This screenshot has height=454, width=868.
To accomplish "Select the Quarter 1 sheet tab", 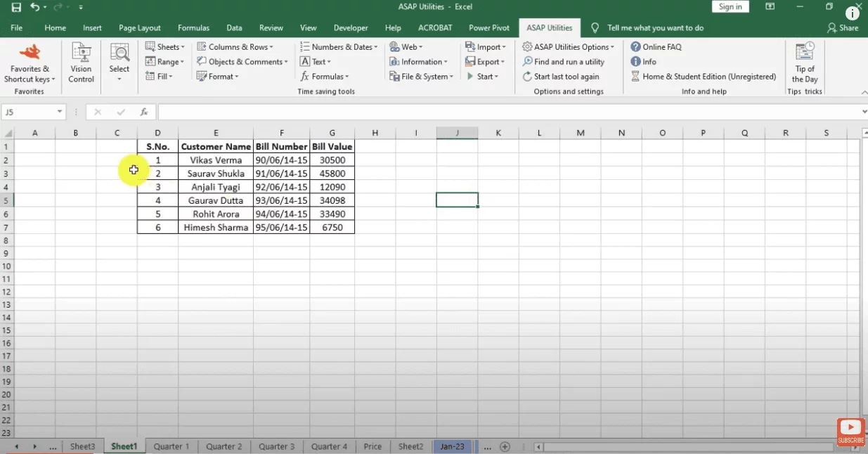I will point(171,447).
